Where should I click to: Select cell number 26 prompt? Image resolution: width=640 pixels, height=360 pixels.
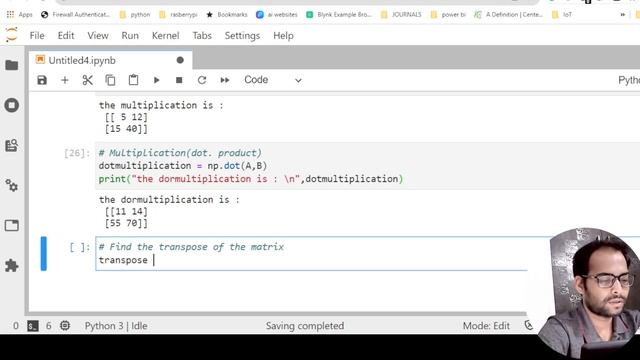(x=77, y=153)
